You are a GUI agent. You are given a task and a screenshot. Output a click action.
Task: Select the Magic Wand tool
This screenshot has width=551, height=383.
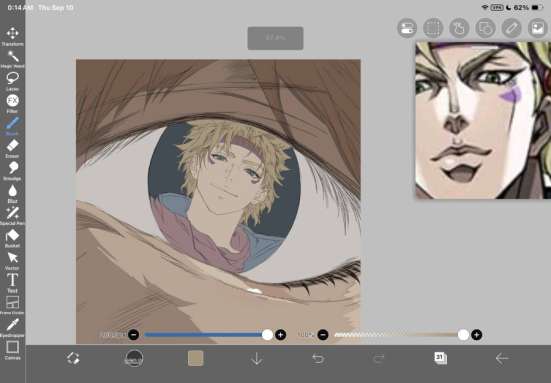[12, 59]
